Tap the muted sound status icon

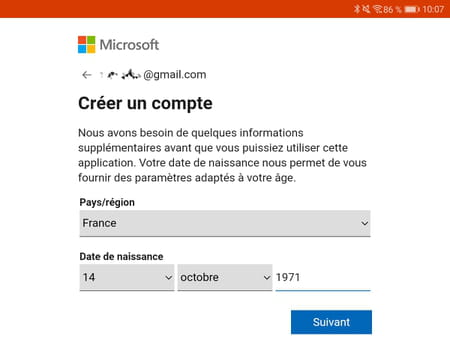[366, 9]
